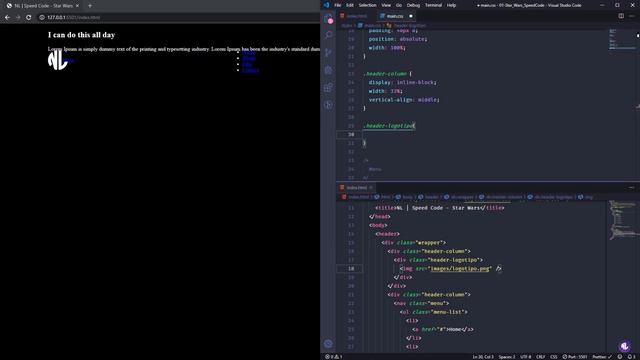Image resolution: width=640 pixels, height=360 pixels.
Task: Click the Port 5501 Live Server indicator
Action: pos(575,357)
